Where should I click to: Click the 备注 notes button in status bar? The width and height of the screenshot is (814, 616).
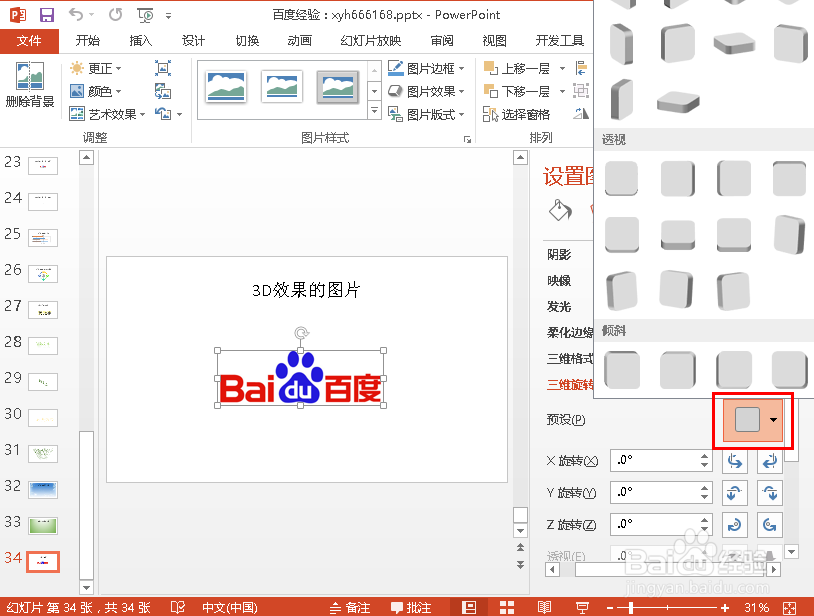(x=350, y=607)
